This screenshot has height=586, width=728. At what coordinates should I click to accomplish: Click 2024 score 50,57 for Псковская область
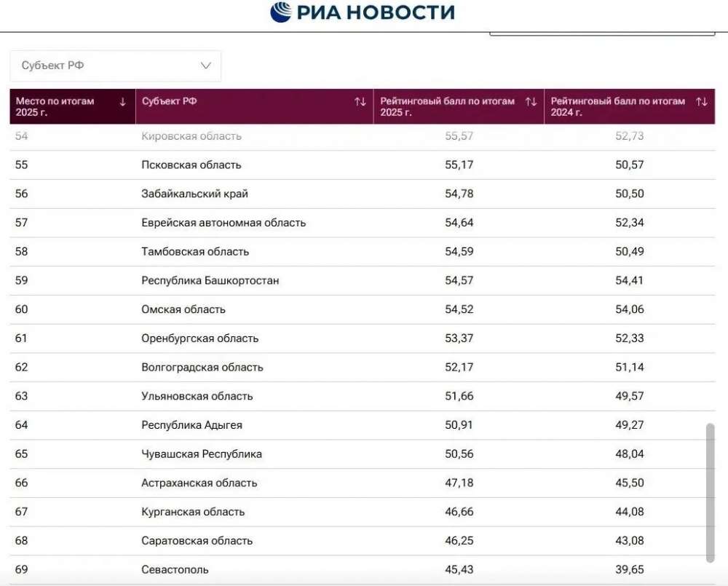pos(630,165)
